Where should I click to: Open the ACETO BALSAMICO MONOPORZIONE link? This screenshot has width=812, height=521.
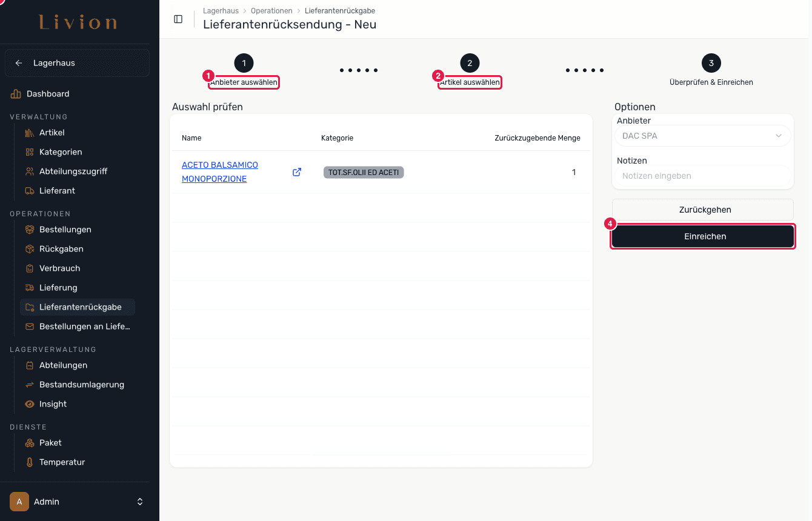click(220, 172)
